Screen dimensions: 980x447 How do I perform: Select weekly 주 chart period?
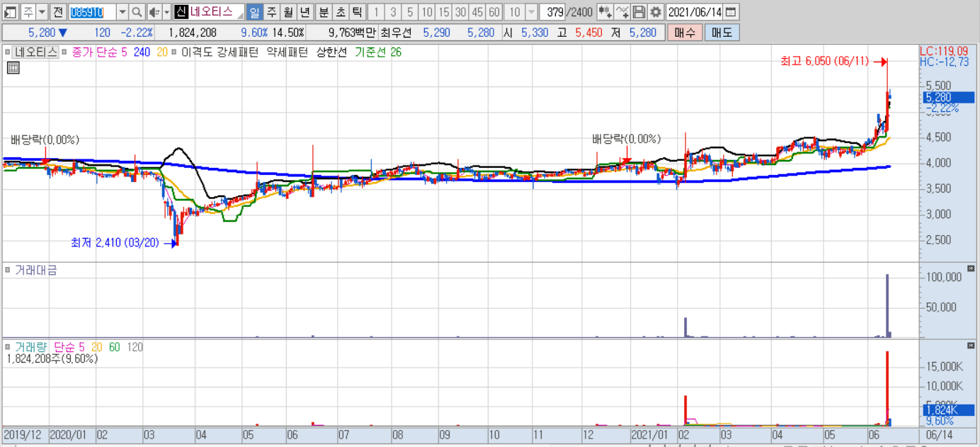pos(271,12)
